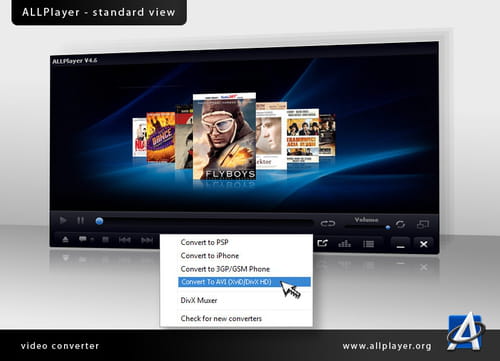Image resolution: width=500 pixels, height=361 pixels.
Task: Click the seek bar position knob
Action: [99, 221]
